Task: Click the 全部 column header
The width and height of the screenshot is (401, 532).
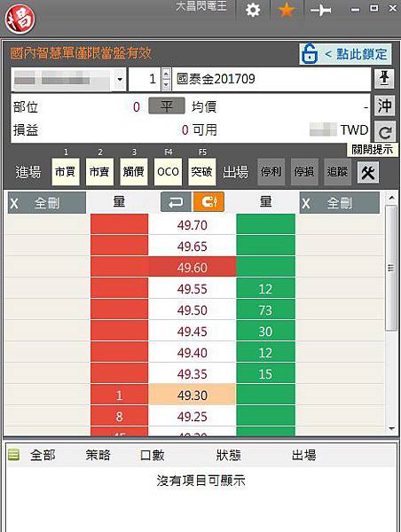Action: pyautogui.click(x=43, y=455)
